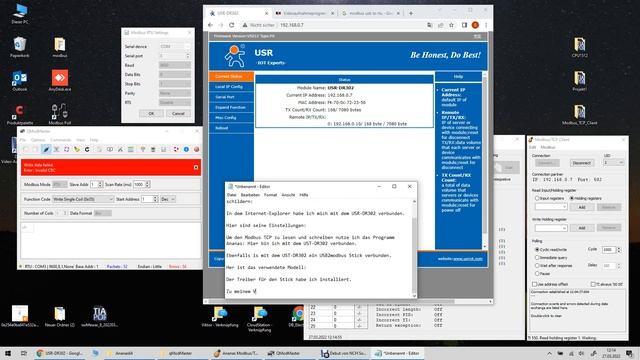Adjust the Scan Rate spinner arrows
The height and width of the screenshot is (360, 640).
(x=148, y=184)
